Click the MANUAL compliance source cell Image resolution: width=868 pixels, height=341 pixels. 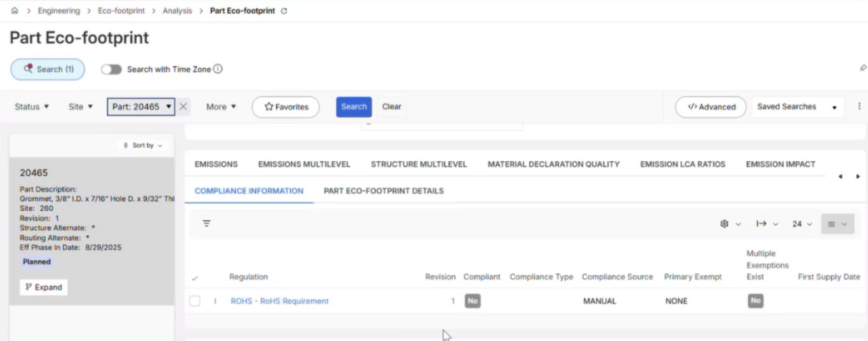(x=600, y=301)
